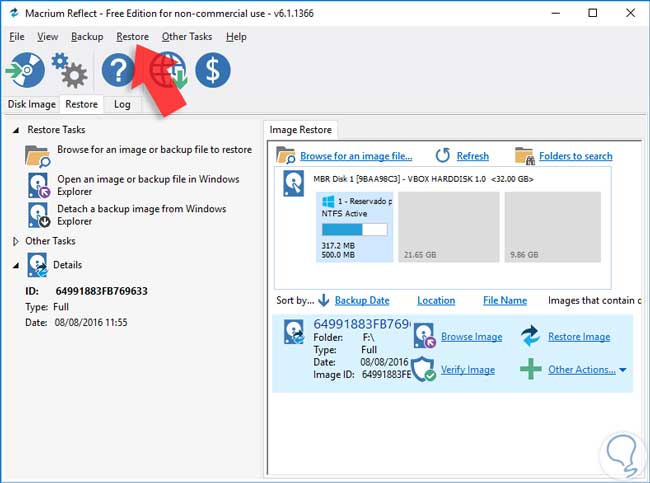The height and width of the screenshot is (483, 650).
Task: Click the MBR Disk 1 hard disk icon
Action: click(x=293, y=183)
